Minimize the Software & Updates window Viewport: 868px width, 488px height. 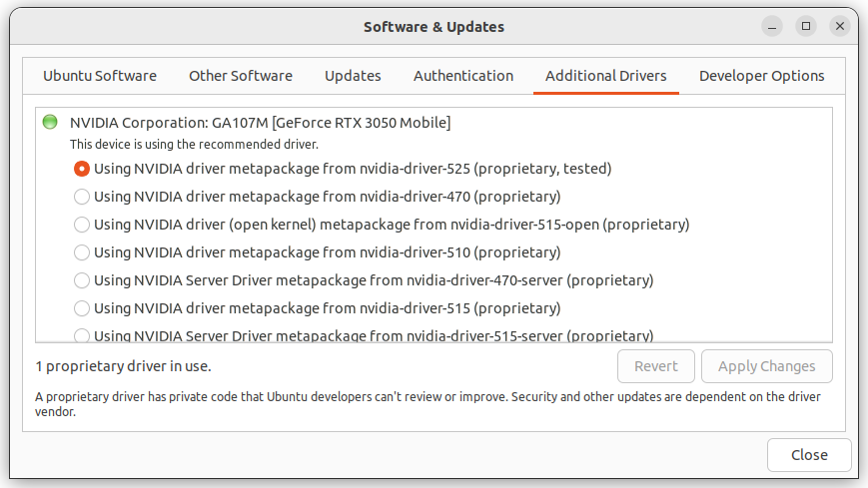(772, 26)
